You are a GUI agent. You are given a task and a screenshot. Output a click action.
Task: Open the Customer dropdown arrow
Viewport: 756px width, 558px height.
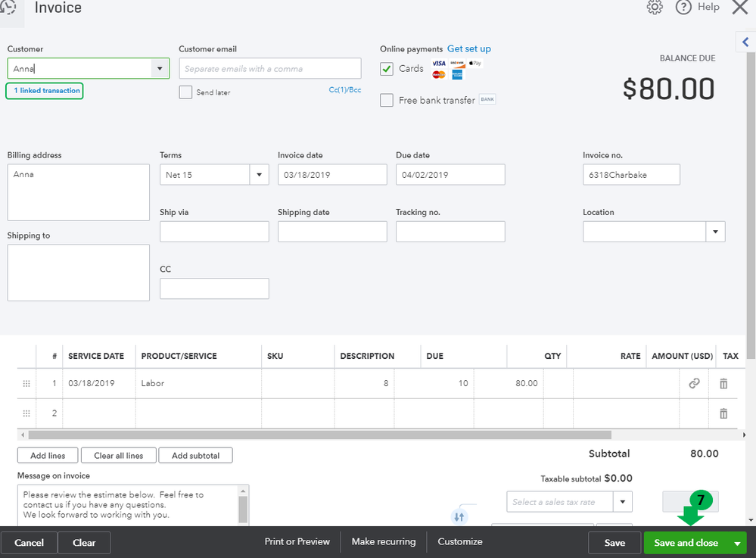[160, 68]
